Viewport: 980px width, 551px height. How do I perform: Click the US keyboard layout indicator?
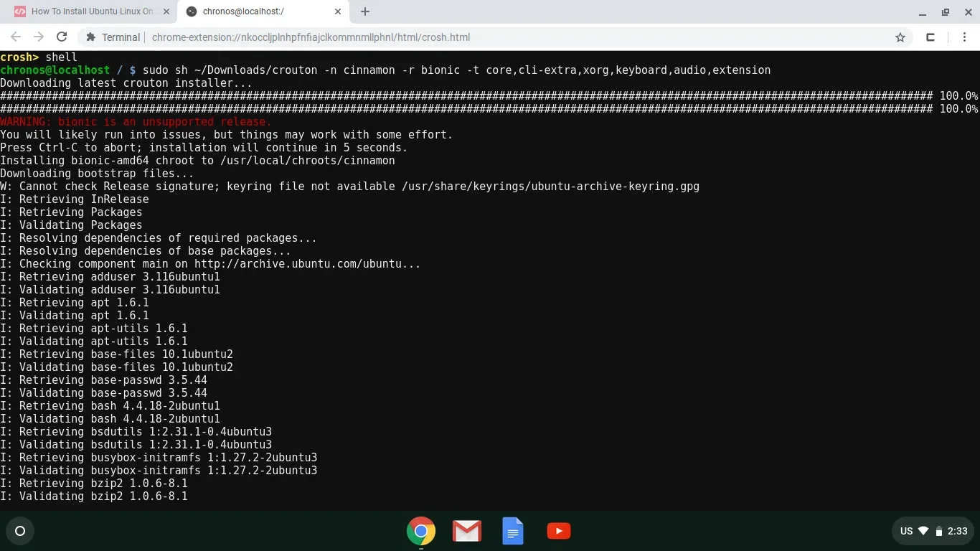pyautogui.click(x=907, y=531)
